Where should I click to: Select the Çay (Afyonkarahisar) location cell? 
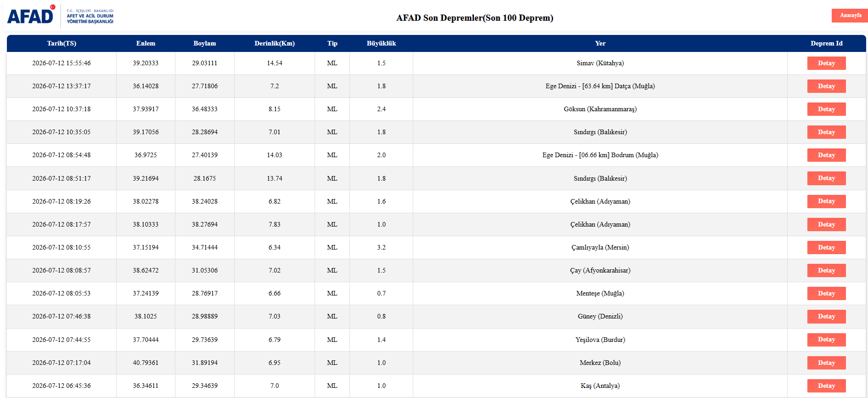[x=600, y=271]
